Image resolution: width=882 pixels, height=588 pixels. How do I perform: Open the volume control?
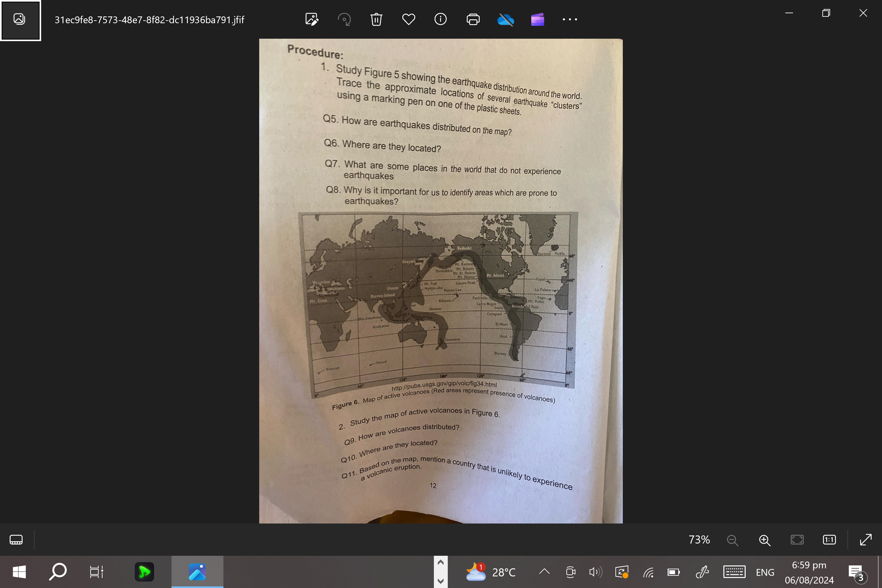595,572
